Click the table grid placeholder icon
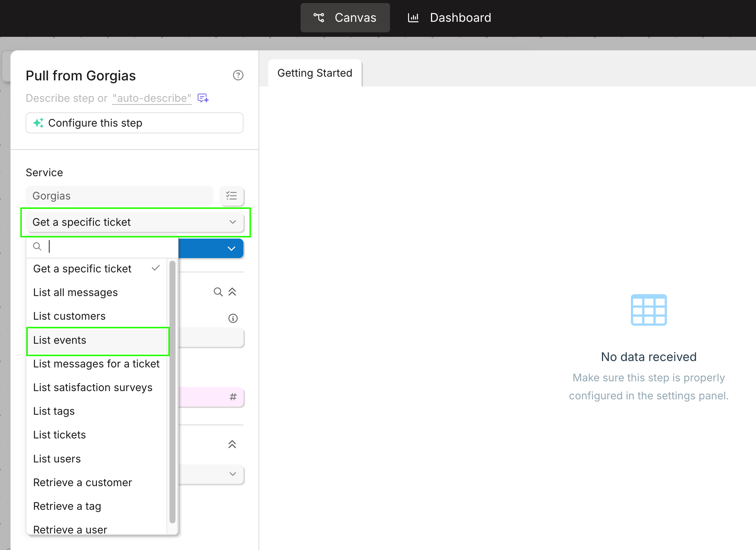The height and width of the screenshot is (550, 756). [x=649, y=310]
